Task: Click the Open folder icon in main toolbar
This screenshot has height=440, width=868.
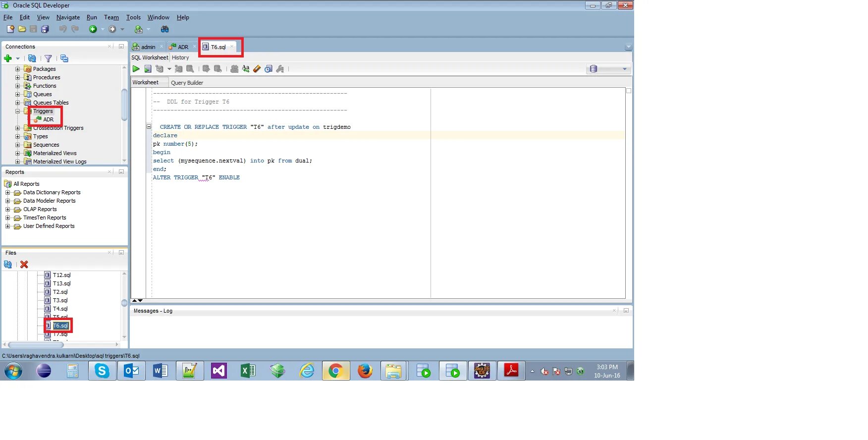Action: click(x=22, y=29)
